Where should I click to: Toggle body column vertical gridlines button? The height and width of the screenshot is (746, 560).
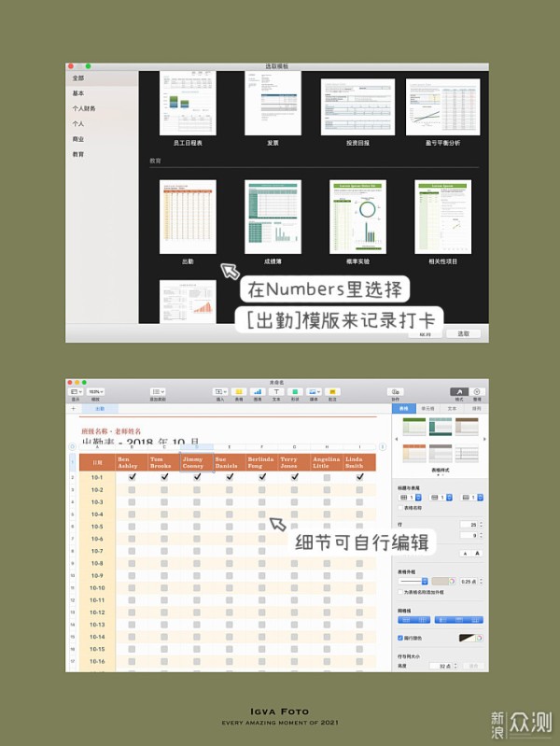pyautogui.click(x=422, y=620)
